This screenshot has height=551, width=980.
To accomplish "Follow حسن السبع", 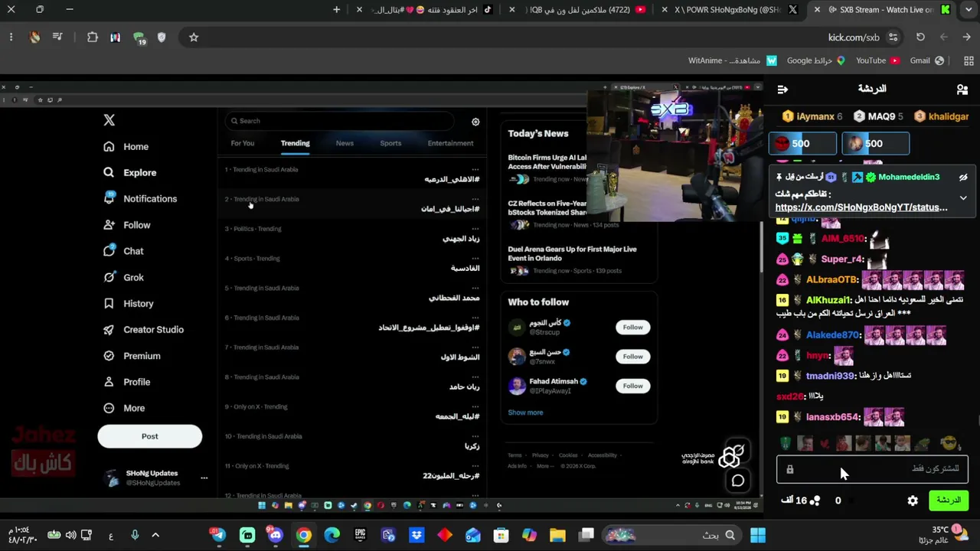I will [632, 357].
